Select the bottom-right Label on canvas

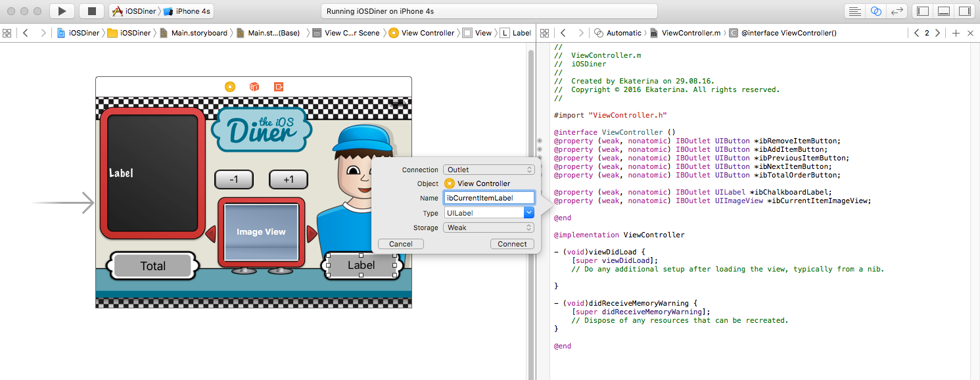(361, 265)
